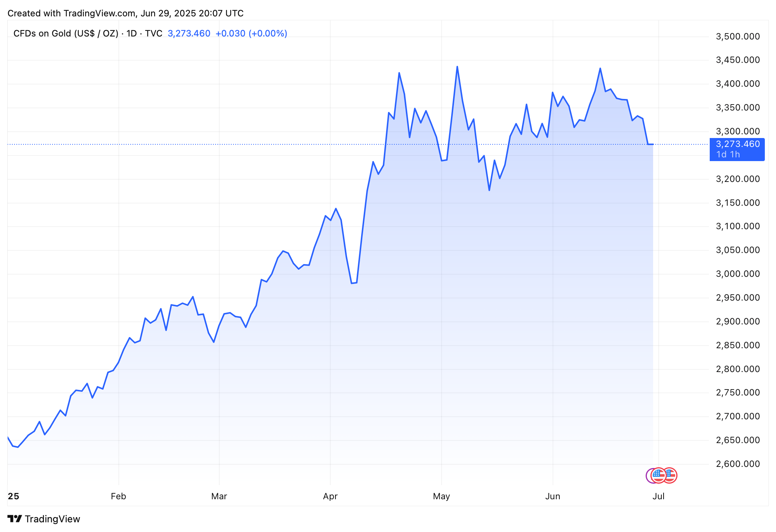
Task: Click the TradingView wordmark text
Action: pos(53,519)
